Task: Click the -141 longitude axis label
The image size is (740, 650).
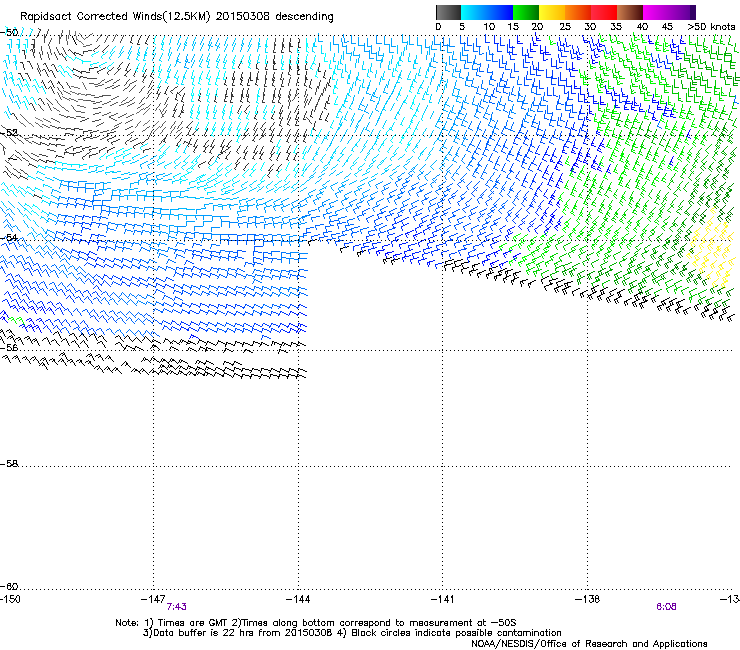Action: pyautogui.click(x=442, y=599)
